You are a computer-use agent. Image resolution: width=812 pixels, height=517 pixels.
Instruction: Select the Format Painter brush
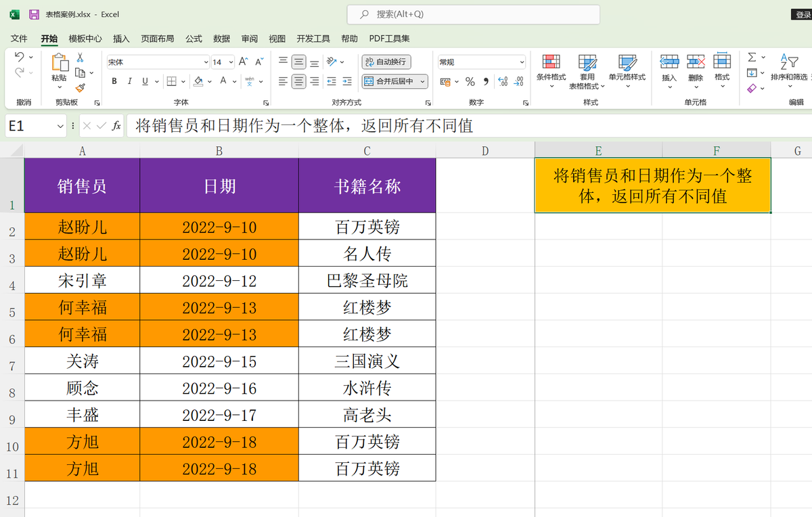click(x=80, y=88)
